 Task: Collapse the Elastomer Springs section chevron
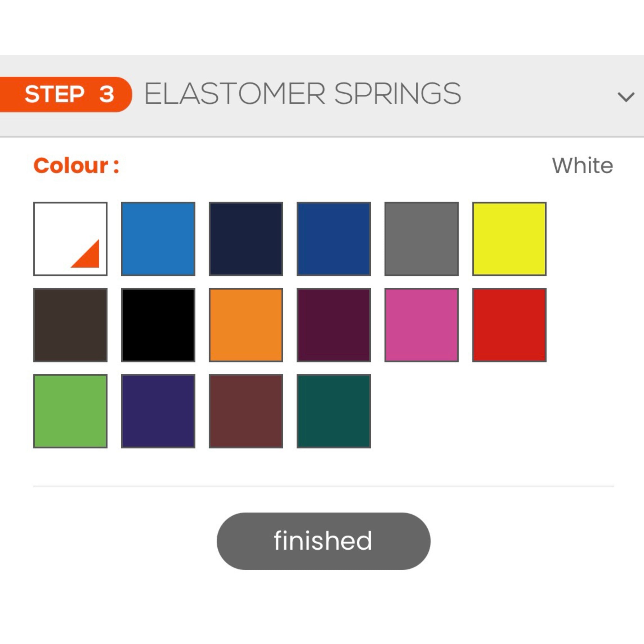click(x=626, y=97)
